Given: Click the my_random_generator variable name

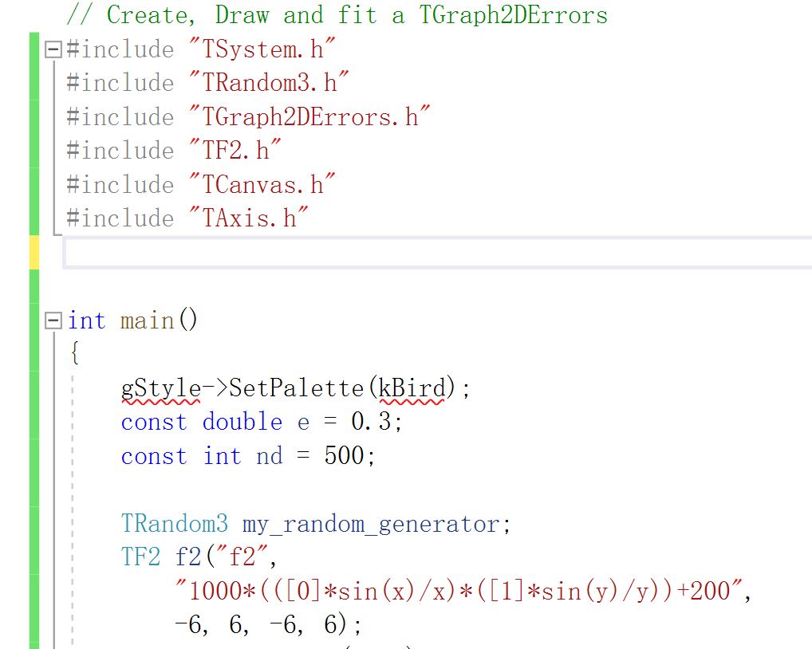Looking at the screenshot, I should coord(371,524).
